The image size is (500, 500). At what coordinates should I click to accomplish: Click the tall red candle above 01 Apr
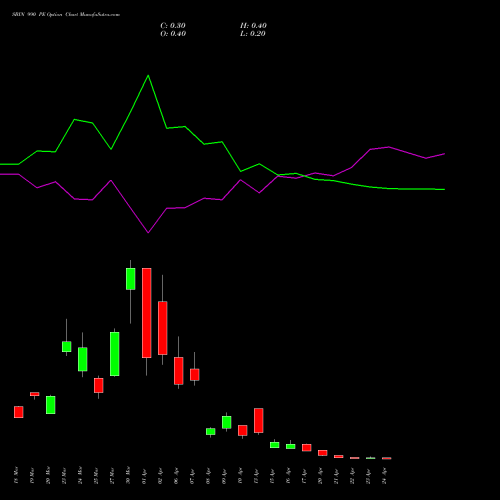[x=147, y=313]
